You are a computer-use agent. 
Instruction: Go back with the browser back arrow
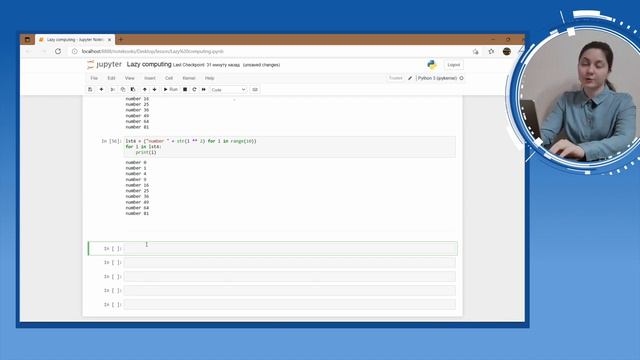[29, 51]
